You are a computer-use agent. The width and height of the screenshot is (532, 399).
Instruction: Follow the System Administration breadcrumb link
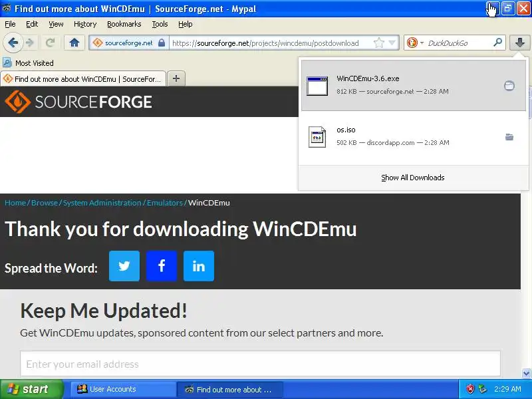click(102, 203)
